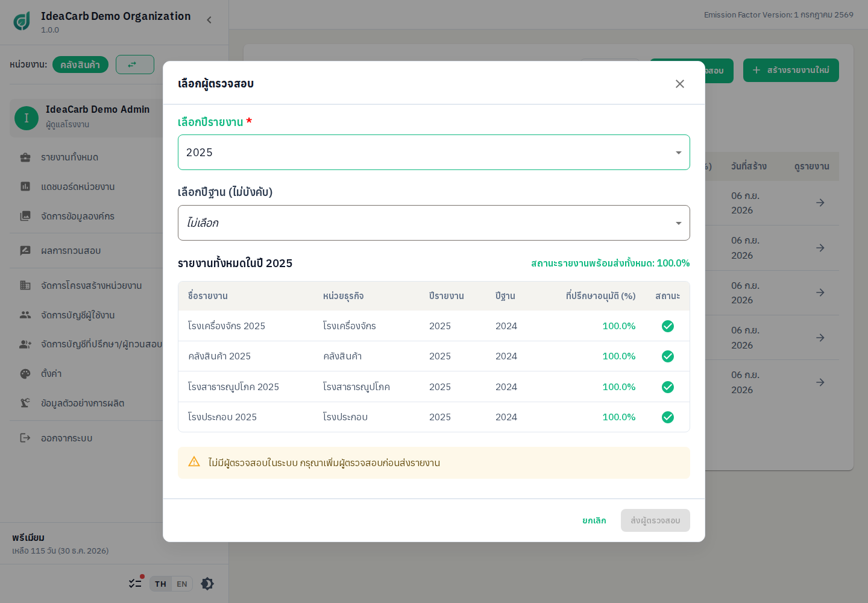Click green status check for คลังสินค้า 2025
Screen dimensions: 868x603
point(668,356)
